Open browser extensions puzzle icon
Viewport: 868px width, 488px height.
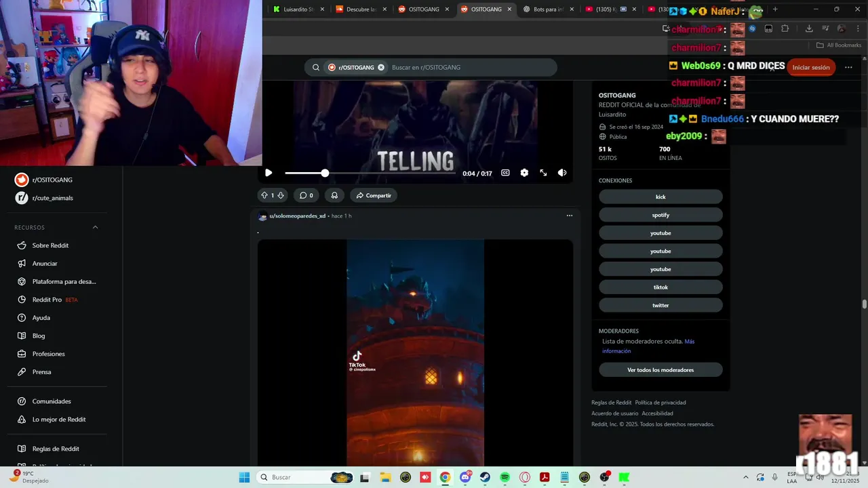[x=785, y=28]
